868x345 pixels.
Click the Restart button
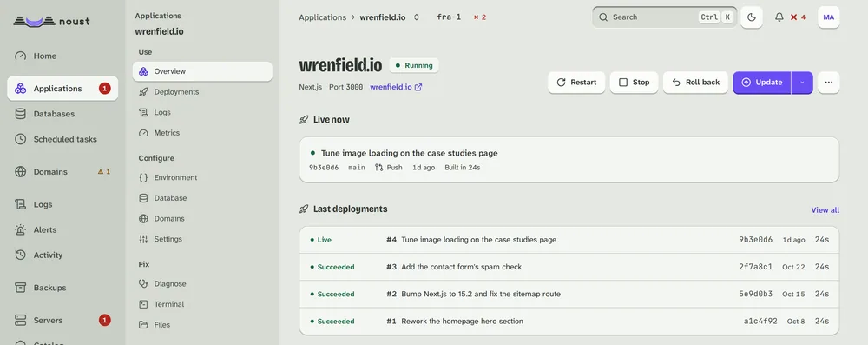pyautogui.click(x=576, y=83)
